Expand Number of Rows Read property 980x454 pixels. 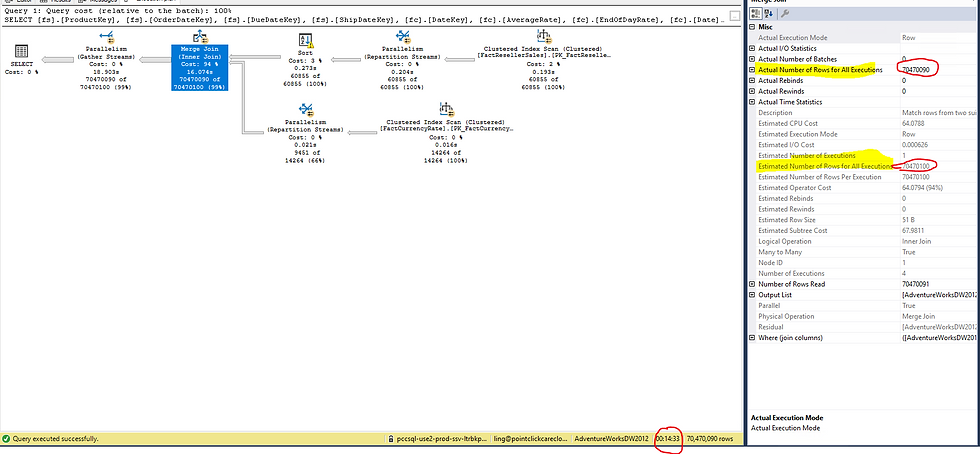click(x=752, y=284)
